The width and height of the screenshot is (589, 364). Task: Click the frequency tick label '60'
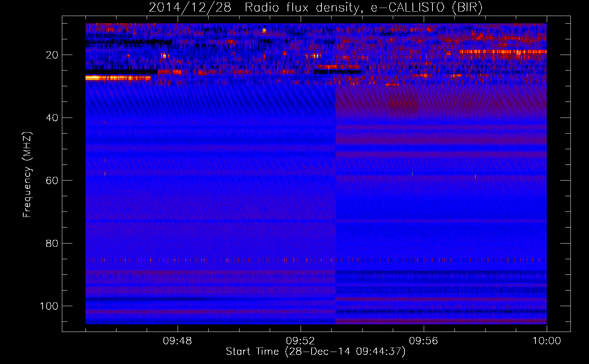(52, 181)
